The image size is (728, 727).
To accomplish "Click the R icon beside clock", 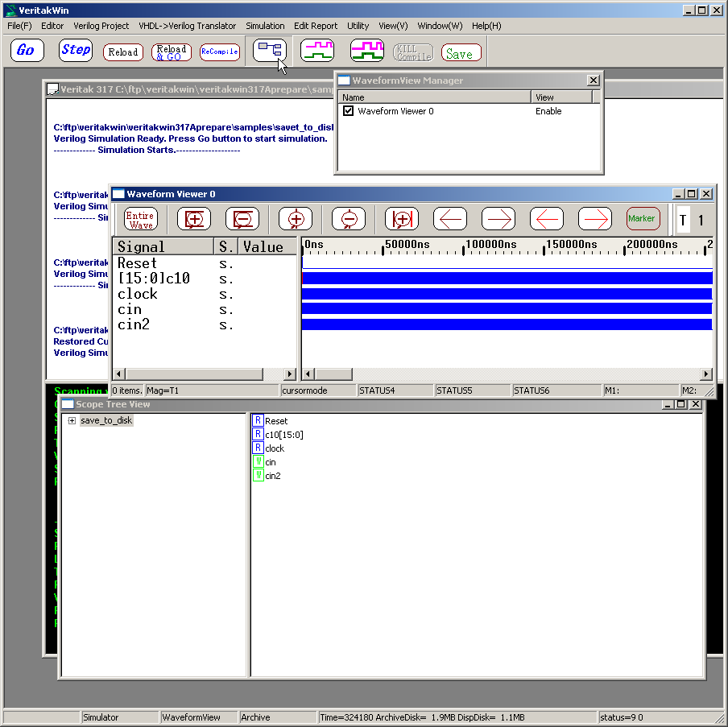I will 258,448.
